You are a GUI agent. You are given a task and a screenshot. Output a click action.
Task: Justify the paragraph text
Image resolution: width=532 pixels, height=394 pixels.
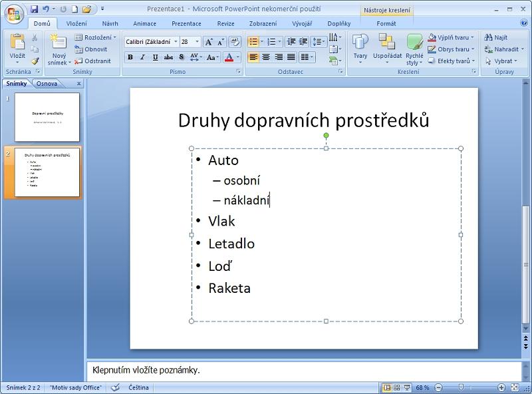[291, 57]
